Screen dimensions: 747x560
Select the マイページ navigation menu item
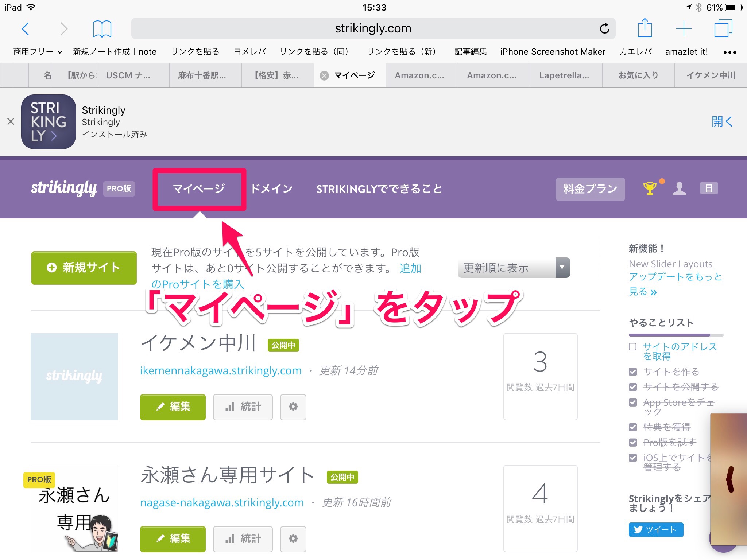199,189
